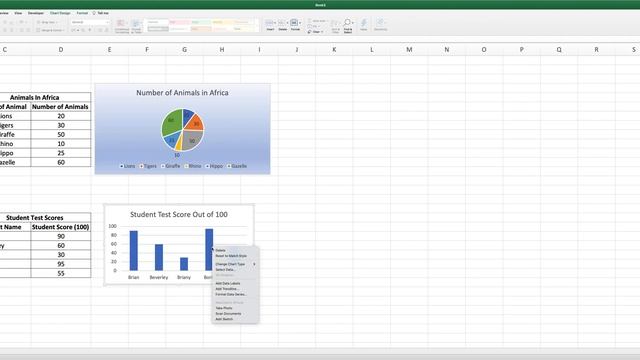The width and height of the screenshot is (640, 360).
Task: Expand the Change Chart Type submenu arrow
Action: pos(254,264)
